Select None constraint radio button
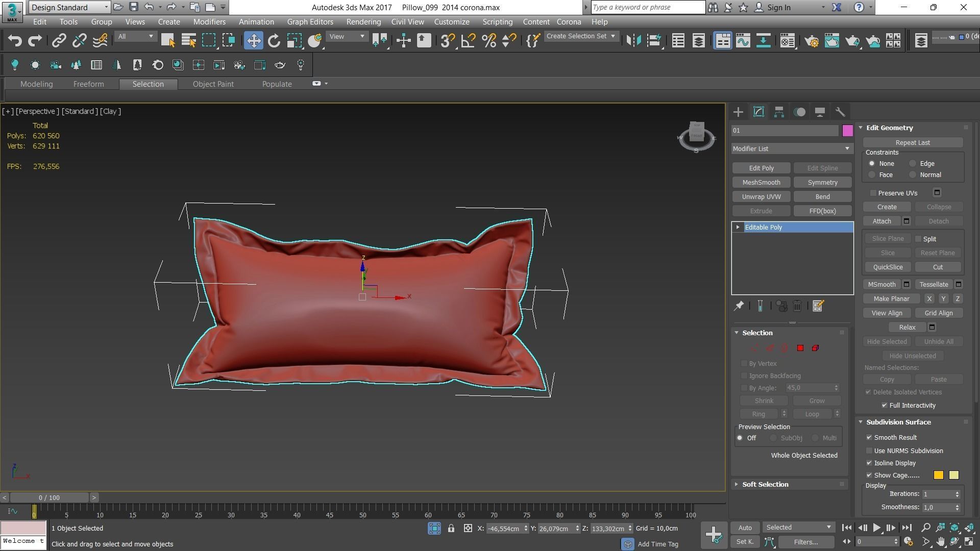Screen dimensions: 980x551 click(x=872, y=164)
